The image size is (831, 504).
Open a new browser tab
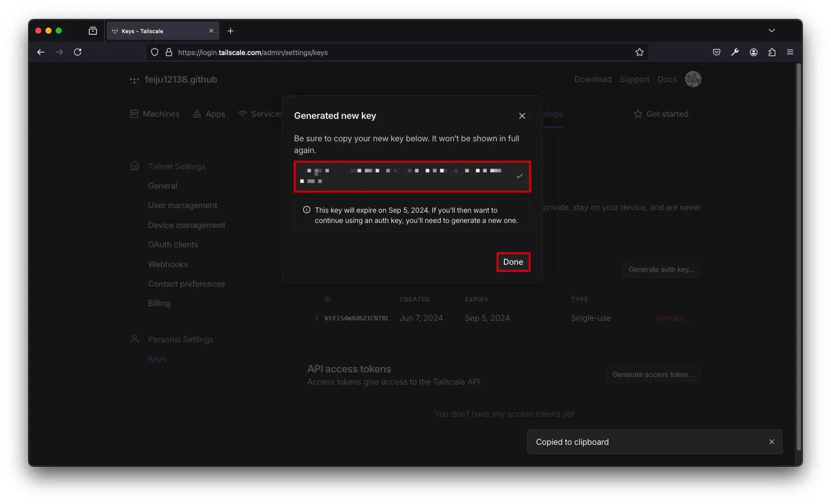[x=231, y=31]
